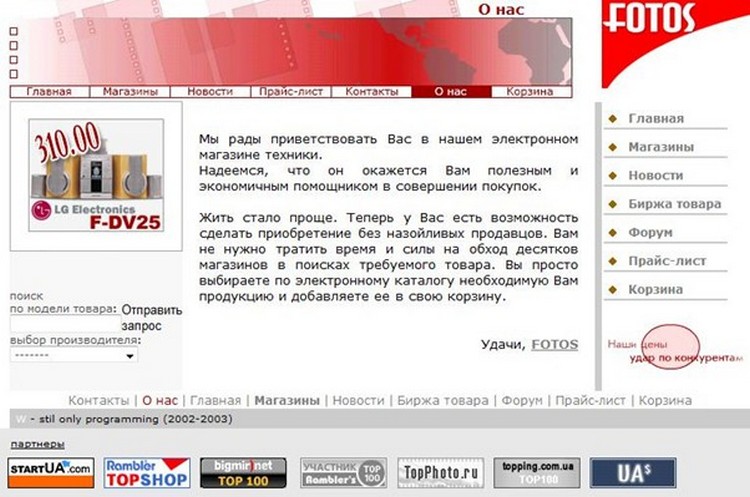Viewport: 750px width, 497px height.
Task: Open the Корзина tab in top navigation
Action: click(x=529, y=92)
